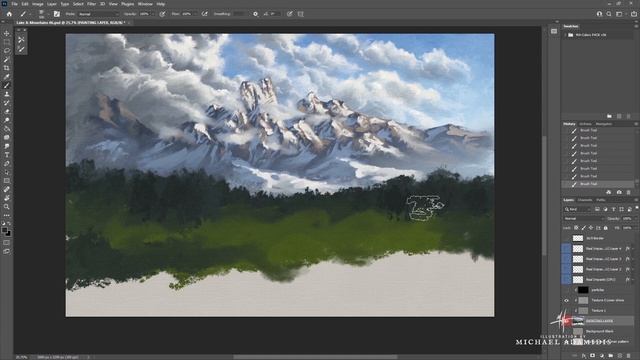Toggle visibility of particles layer
The image size is (640, 360).
coord(567,290)
